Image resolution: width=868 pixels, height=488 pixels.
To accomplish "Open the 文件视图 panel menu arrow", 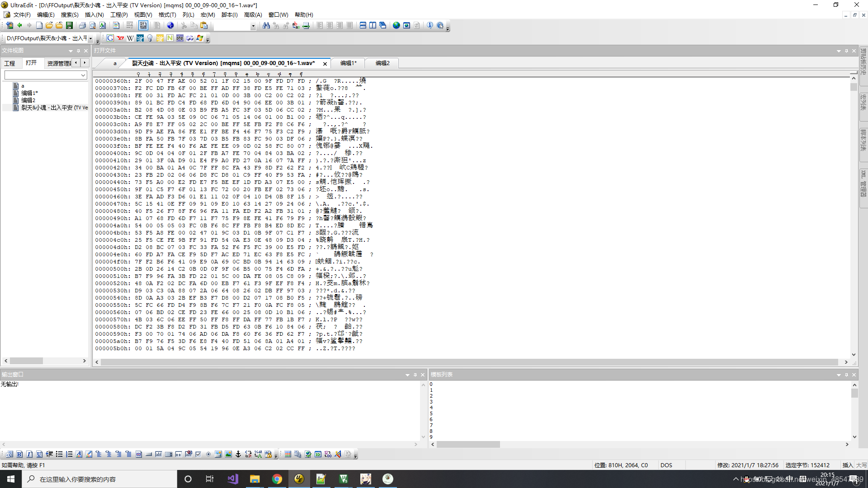I will (71, 51).
